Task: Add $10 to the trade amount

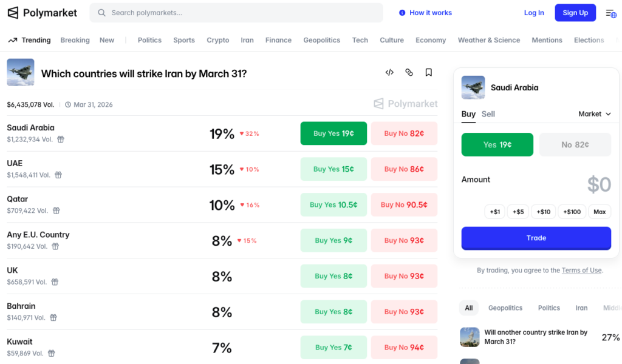Action: tap(543, 212)
